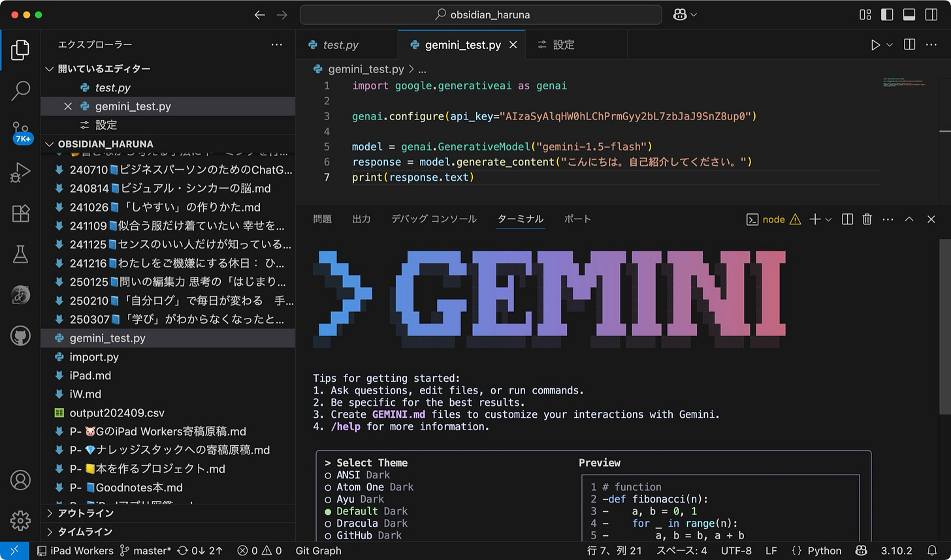Select the ANSI Dark theme option

coord(357,475)
